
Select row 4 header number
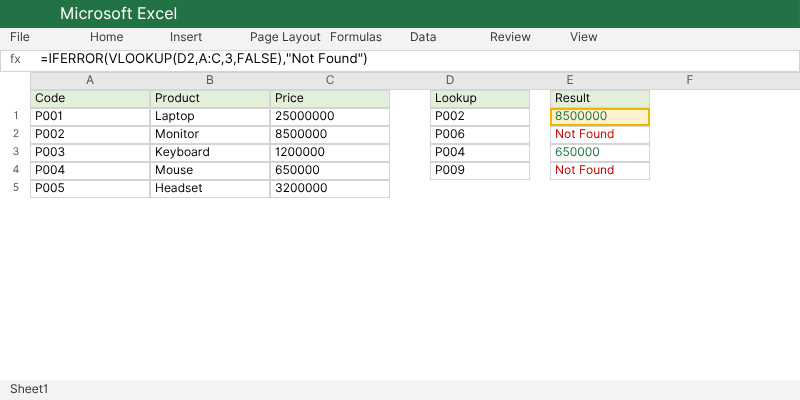pyautogui.click(x=16, y=169)
